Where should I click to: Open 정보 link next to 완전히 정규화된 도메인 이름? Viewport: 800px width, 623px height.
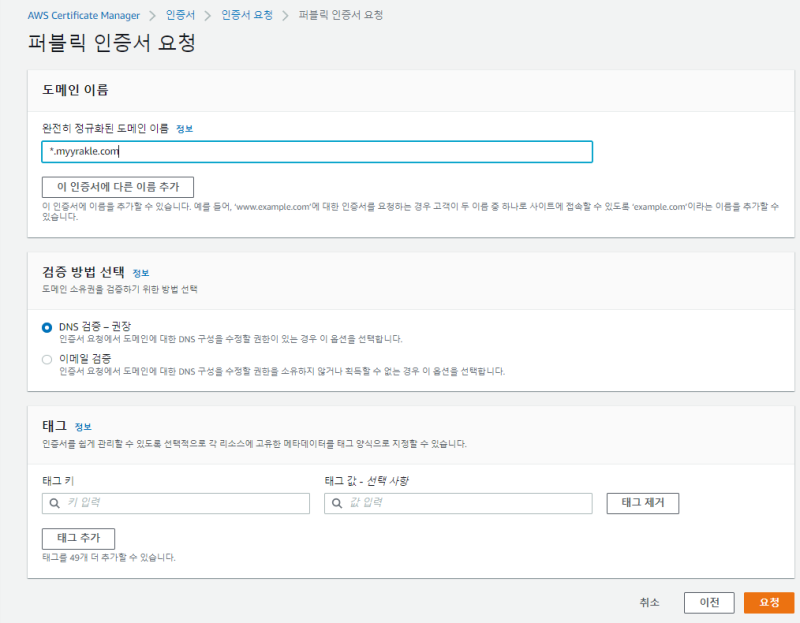185,129
